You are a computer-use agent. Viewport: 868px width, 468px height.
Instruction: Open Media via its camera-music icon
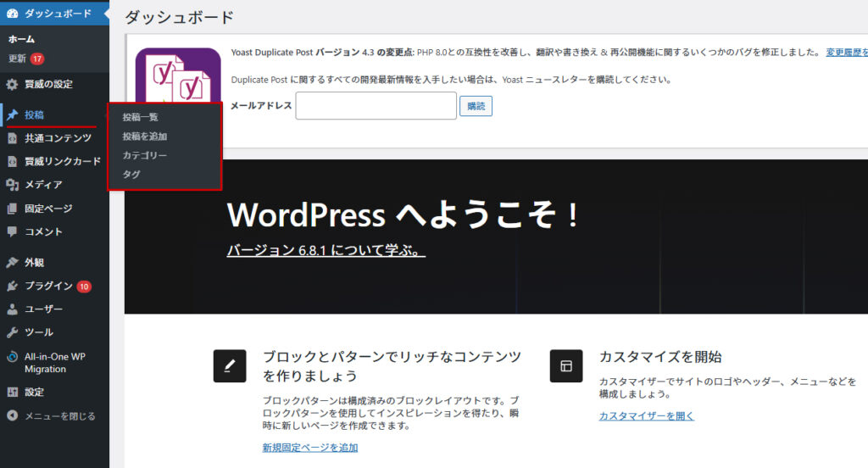(13, 185)
